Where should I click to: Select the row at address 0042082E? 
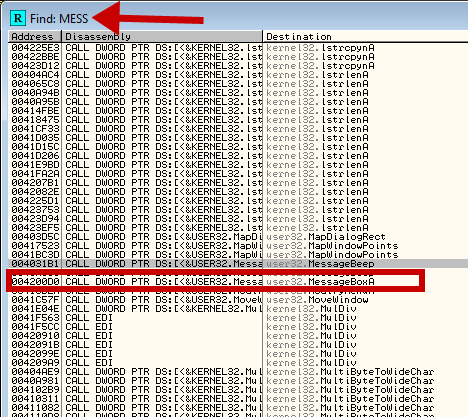pyautogui.click(x=238, y=192)
